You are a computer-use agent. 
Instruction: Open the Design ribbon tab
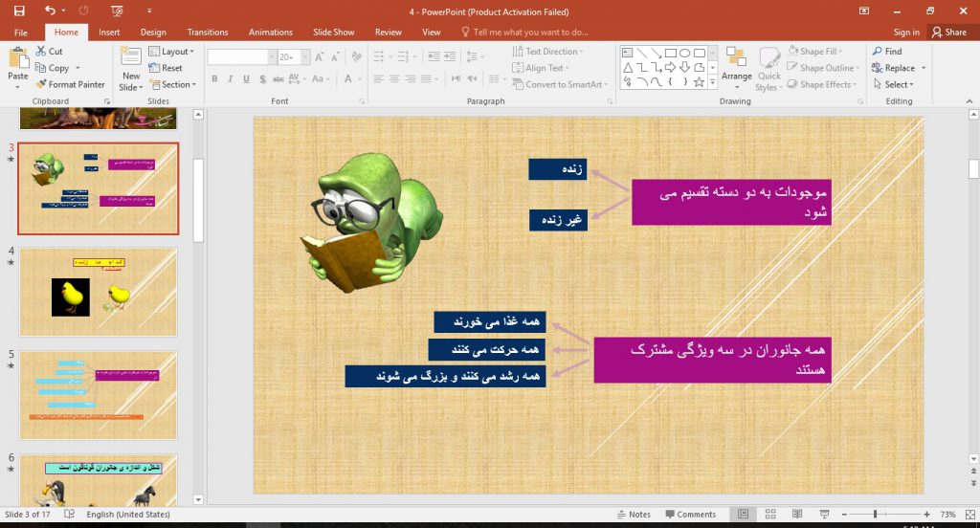(153, 32)
